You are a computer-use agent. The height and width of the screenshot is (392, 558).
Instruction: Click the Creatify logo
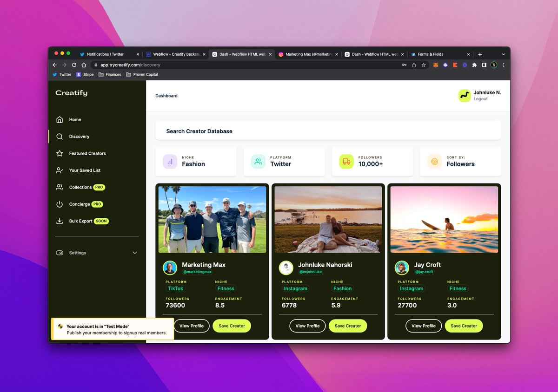click(x=71, y=93)
